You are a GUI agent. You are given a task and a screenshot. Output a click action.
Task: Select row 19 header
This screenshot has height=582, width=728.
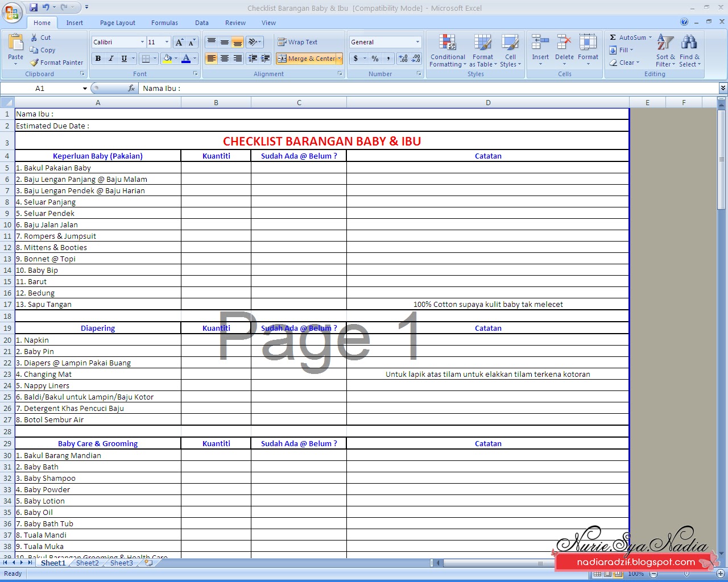click(7, 328)
